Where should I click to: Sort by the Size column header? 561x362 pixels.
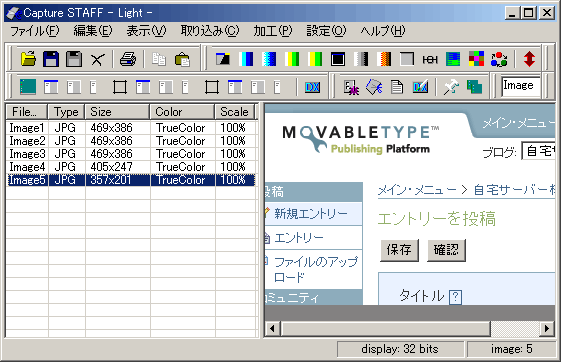117,112
